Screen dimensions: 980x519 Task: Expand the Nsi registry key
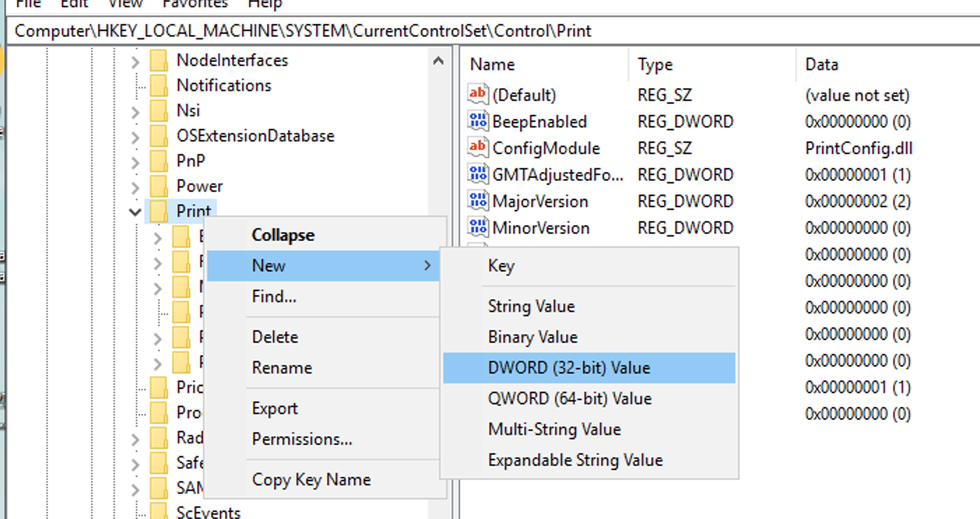click(x=136, y=111)
